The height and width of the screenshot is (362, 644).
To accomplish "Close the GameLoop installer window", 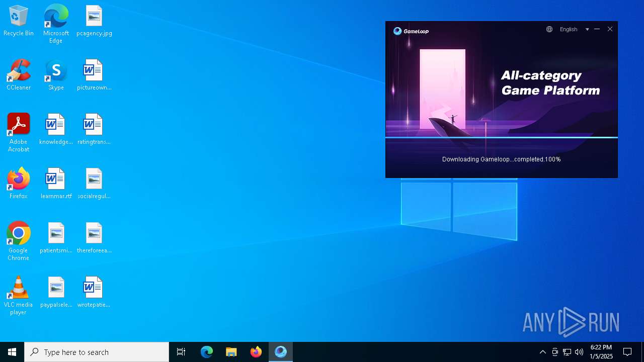I will coord(610,29).
